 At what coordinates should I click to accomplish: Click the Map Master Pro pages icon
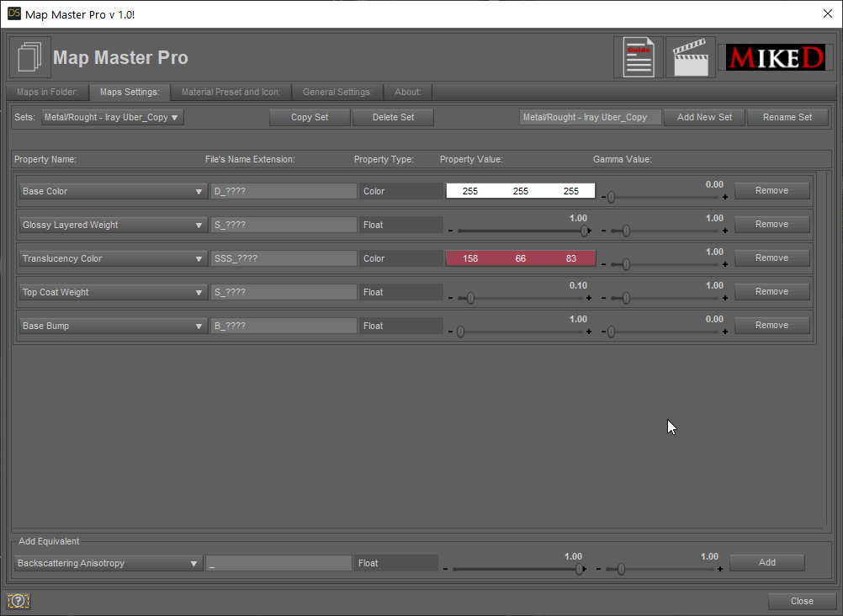click(x=30, y=57)
